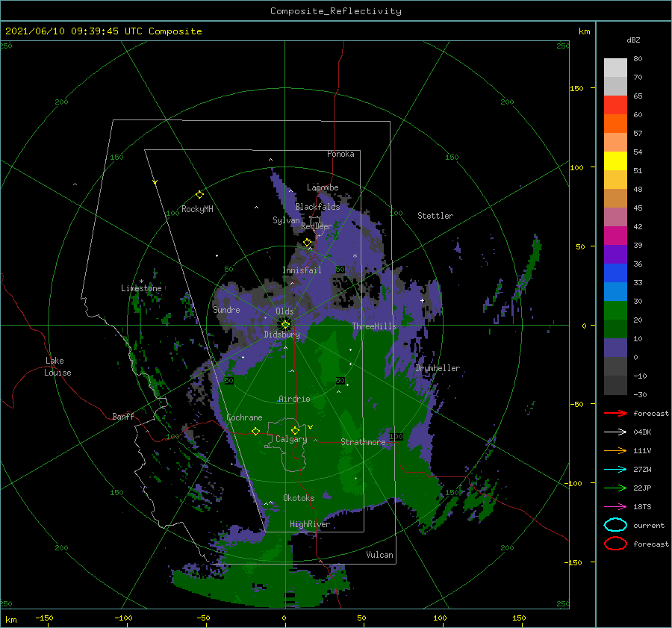Click the white 04DK arrow legend icon

[x=615, y=432]
